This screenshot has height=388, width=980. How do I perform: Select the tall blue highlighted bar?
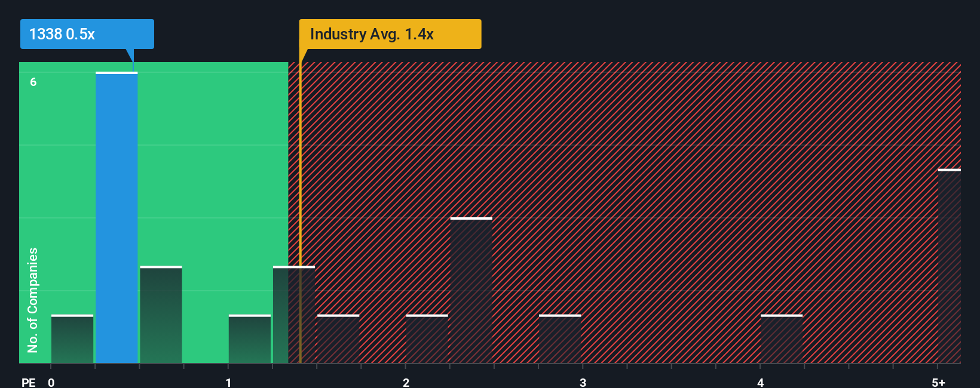pyautogui.click(x=117, y=217)
